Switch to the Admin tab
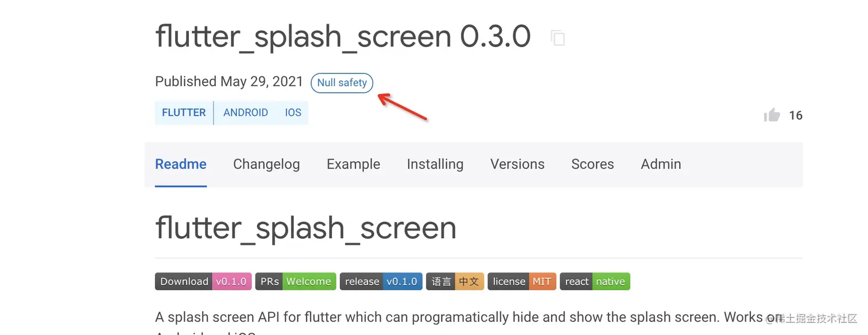Viewport: 868px width, 335px height. pyautogui.click(x=661, y=164)
